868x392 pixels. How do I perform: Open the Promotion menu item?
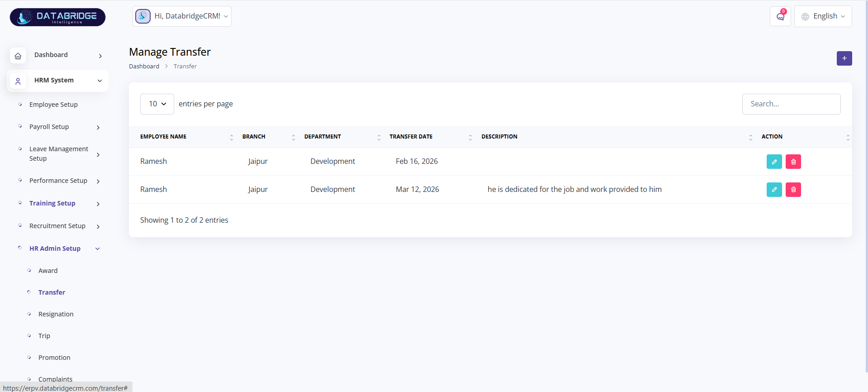pos(54,358)
